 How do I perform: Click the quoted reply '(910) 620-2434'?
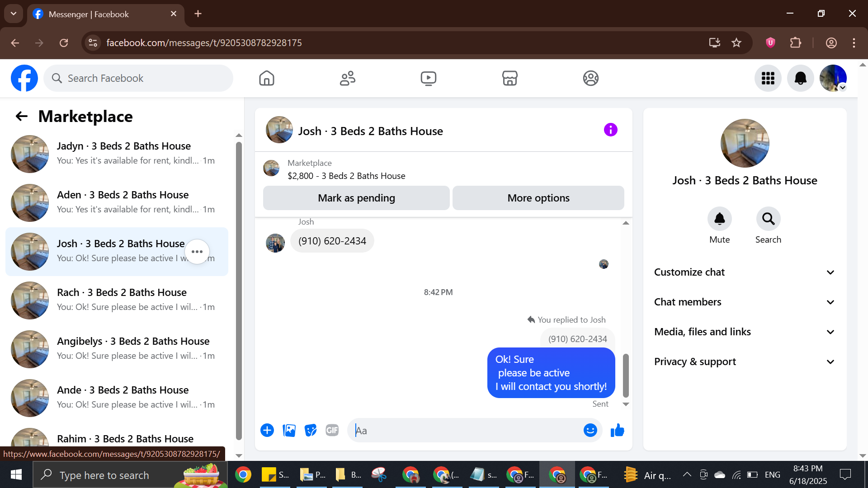coord(577,339)
